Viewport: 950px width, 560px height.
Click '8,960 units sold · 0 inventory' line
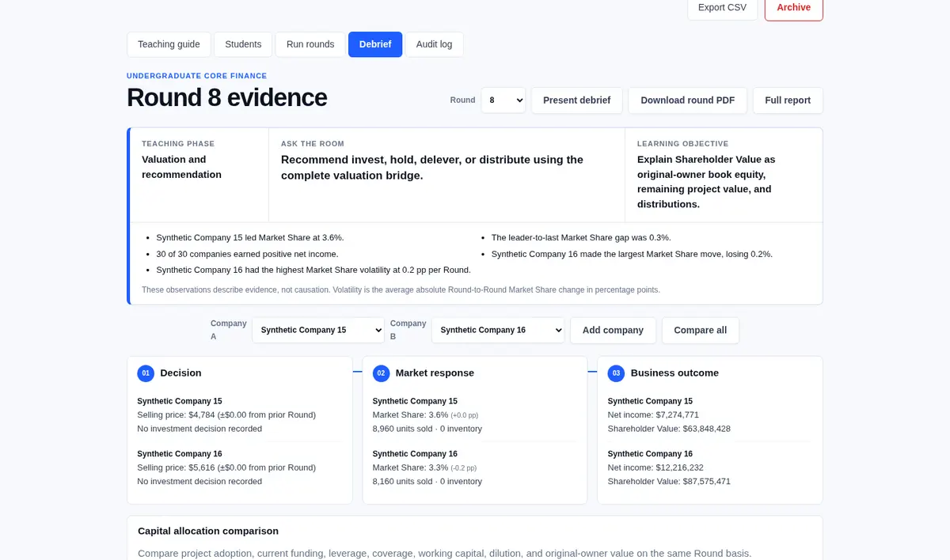[427, 429]
